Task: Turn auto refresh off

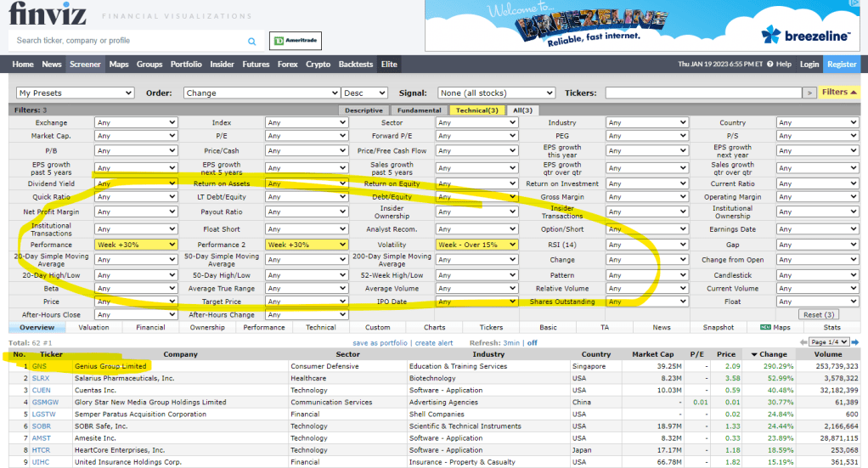Action: (532, 343)
